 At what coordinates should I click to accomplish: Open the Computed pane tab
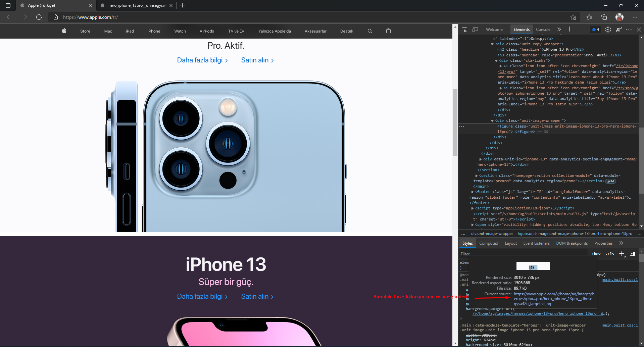click(489, 243)
